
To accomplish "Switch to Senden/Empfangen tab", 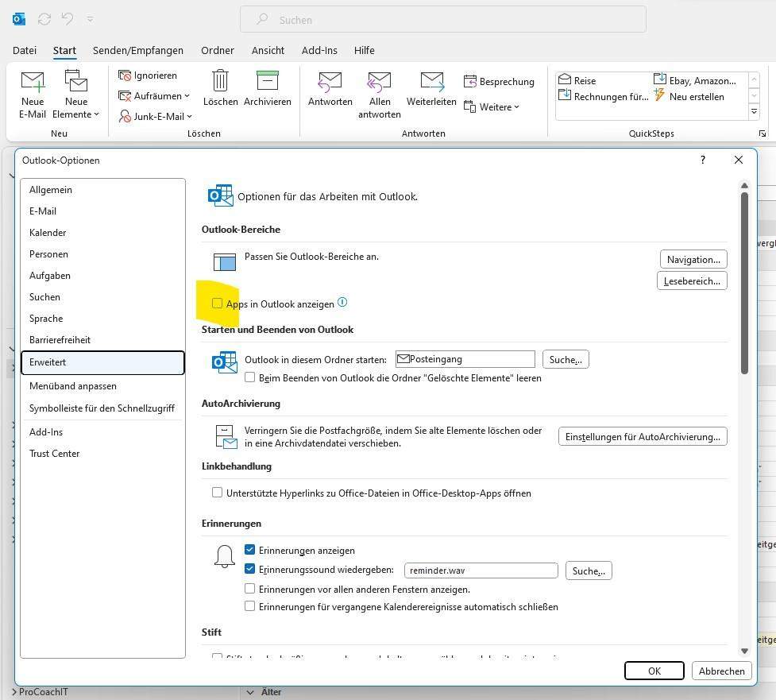I will 138,51.
